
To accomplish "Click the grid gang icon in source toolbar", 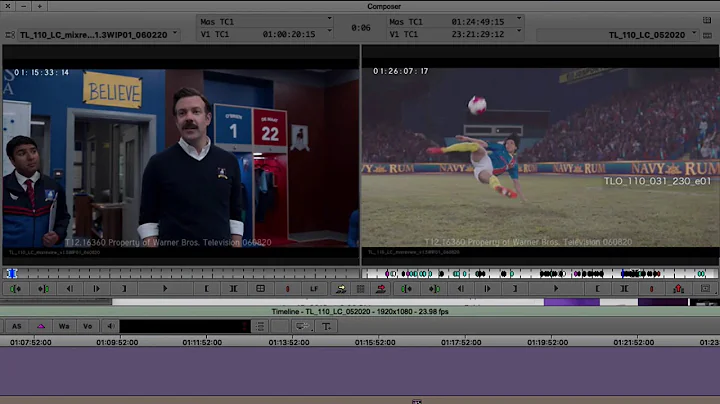I will [x=260, y=289].
